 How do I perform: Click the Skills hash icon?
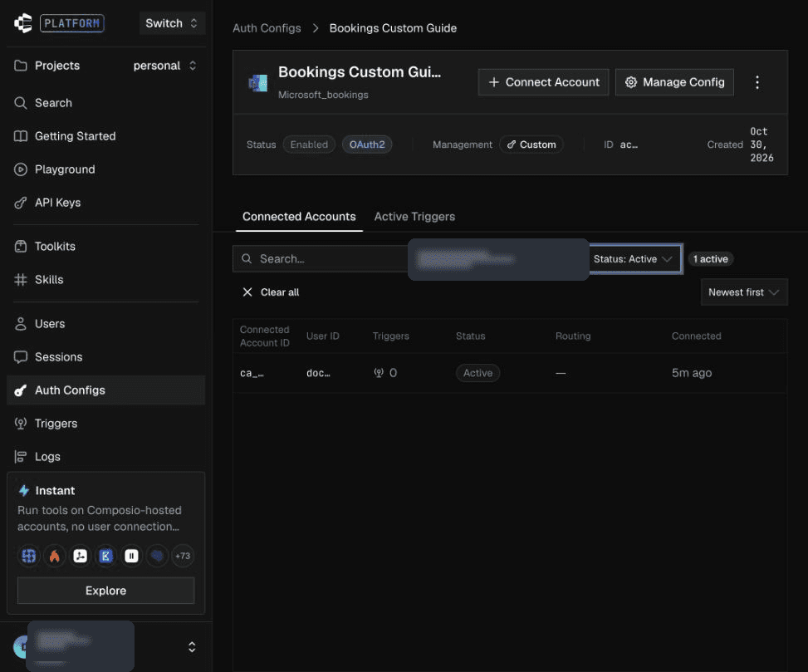click(x=21, y=279)
